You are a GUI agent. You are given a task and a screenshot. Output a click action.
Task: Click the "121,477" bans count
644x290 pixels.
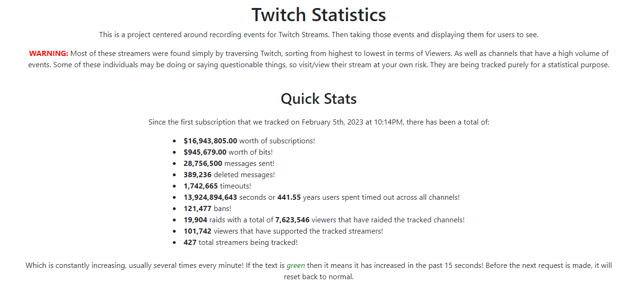click(x=197, y=209)
